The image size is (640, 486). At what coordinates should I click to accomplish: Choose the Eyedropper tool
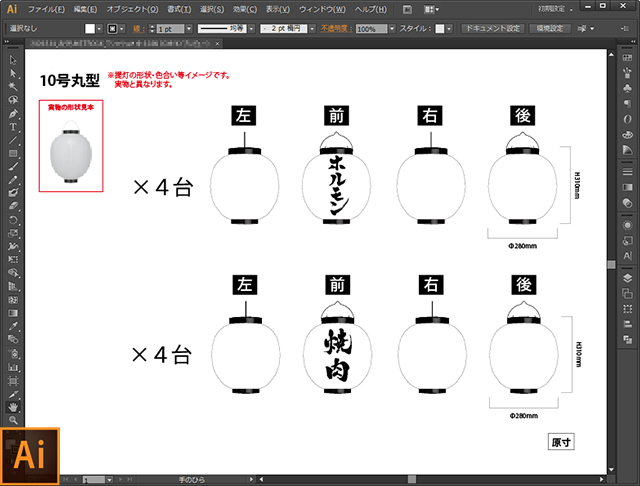(x=13, y=326)
